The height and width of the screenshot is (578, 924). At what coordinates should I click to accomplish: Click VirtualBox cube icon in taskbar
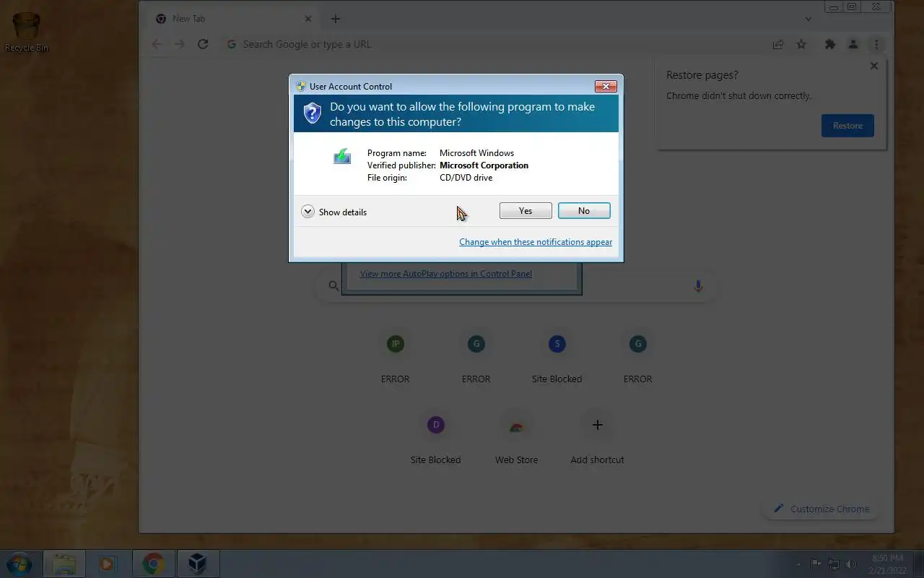197,564
